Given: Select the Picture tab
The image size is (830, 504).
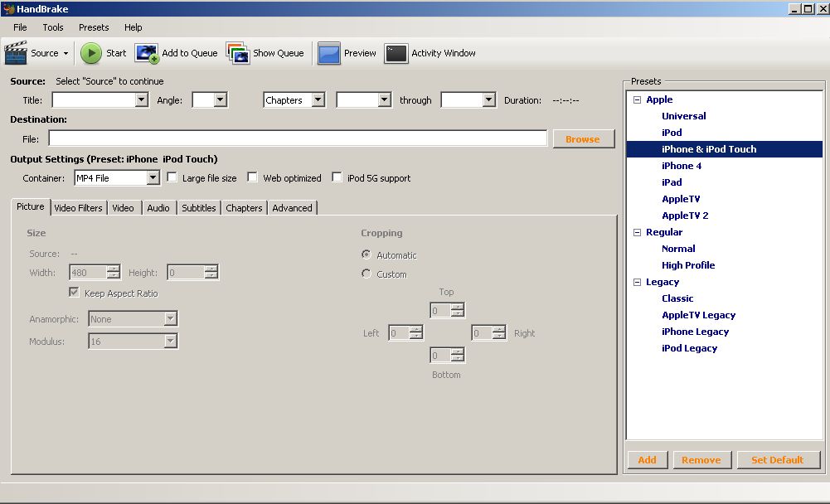Looking at the screenshot, I should click(31, 206).
